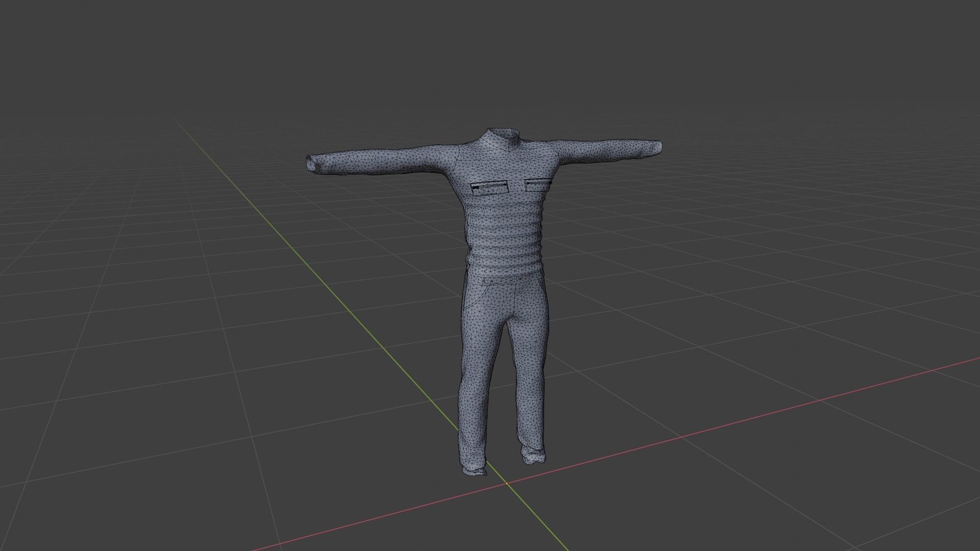This screenshot has height=551, width=980.
Task: Click the orange object origin point
Action: point(507,483)
